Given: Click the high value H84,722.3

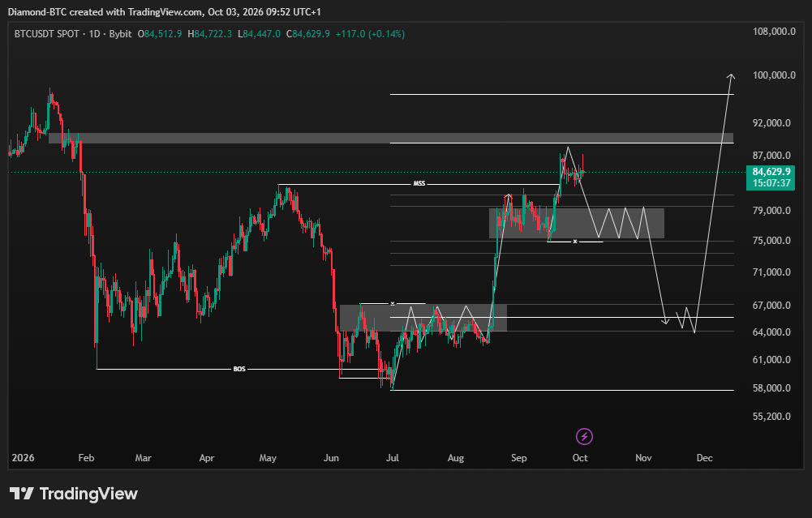Looking at the screenshot, I should click(210, 34).
